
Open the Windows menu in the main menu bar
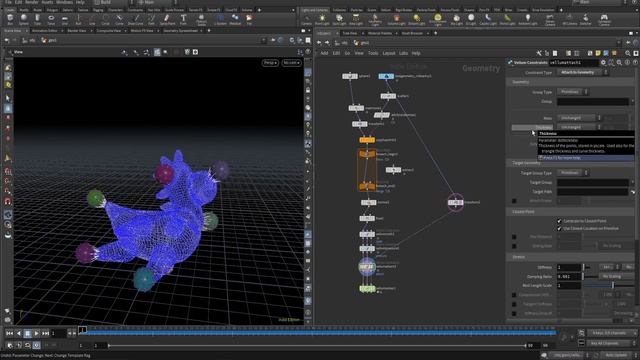point(64,2)
